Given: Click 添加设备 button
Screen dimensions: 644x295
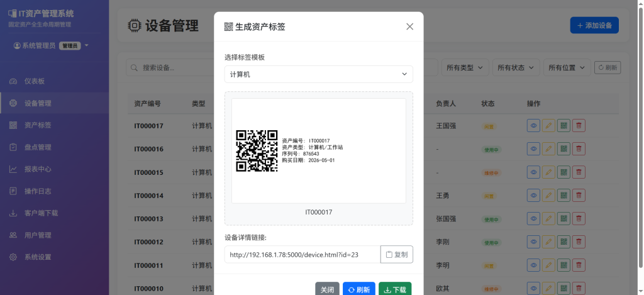Looking at the screenshot, I should tap(594, 25).
